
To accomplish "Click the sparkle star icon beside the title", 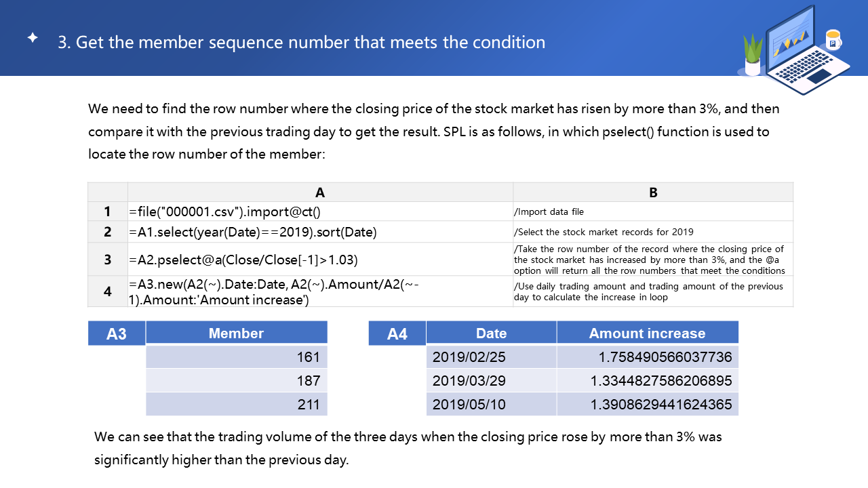I will 33,38.
